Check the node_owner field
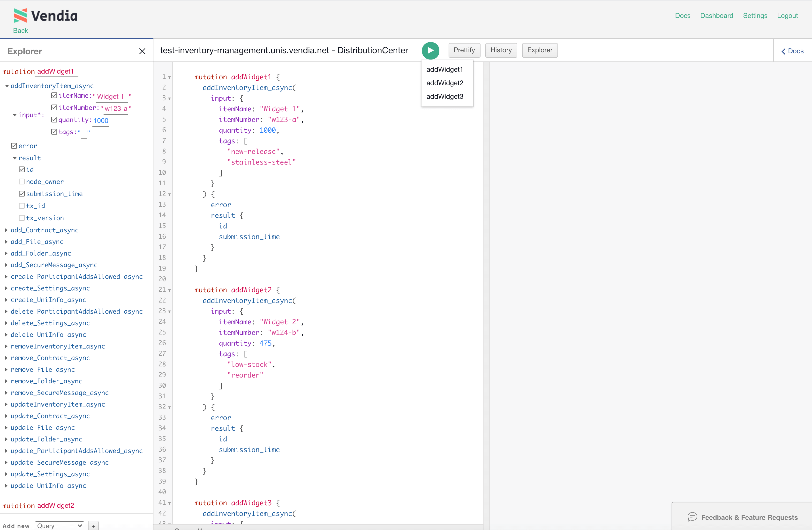The image size is (812, 530). 22,182
